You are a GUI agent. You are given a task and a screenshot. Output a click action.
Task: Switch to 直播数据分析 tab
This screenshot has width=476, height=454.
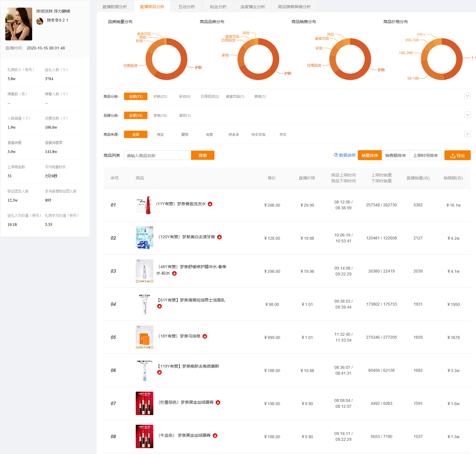(x=115, y=7)
